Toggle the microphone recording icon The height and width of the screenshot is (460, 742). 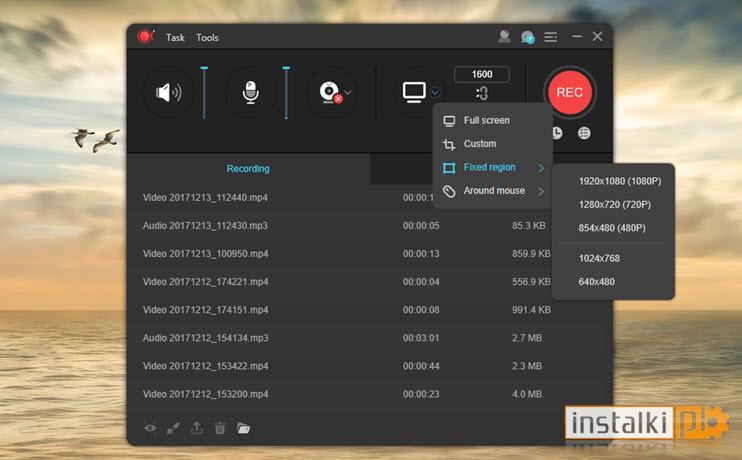pos(250,92)
